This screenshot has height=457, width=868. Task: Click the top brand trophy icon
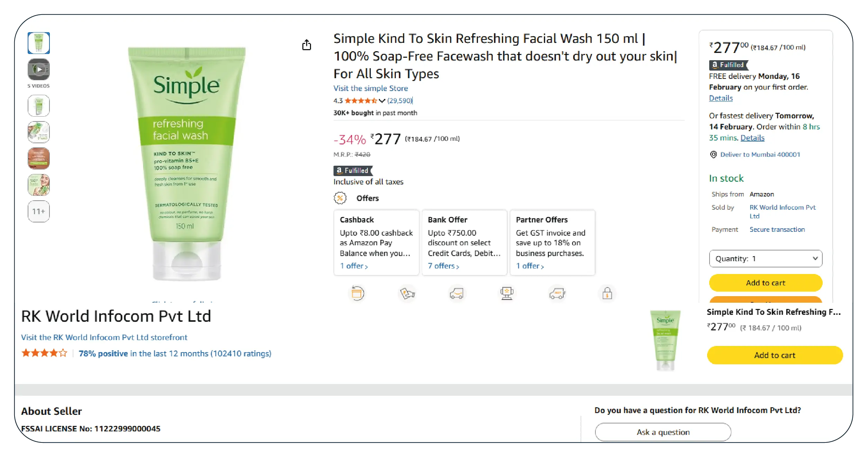tap(507, 294)
